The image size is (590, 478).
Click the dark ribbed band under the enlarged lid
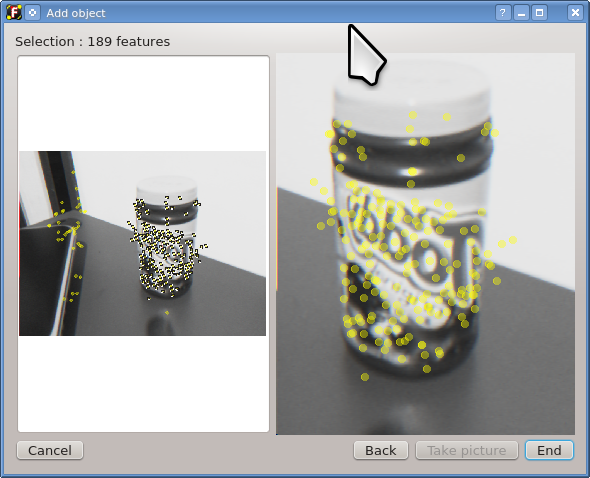tap(412, 152)
